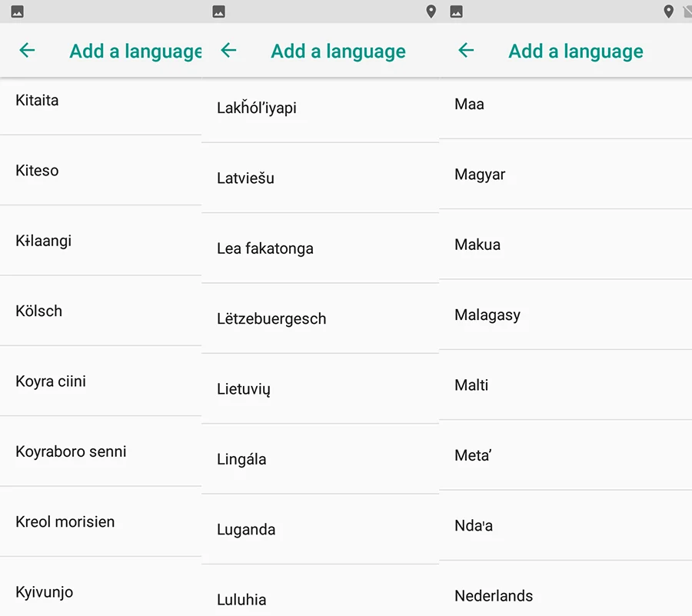The width and height of the screenshot is (692, 616).
Task: Tap the image notification icon in left status bar
Action: [x=17, y=12]
